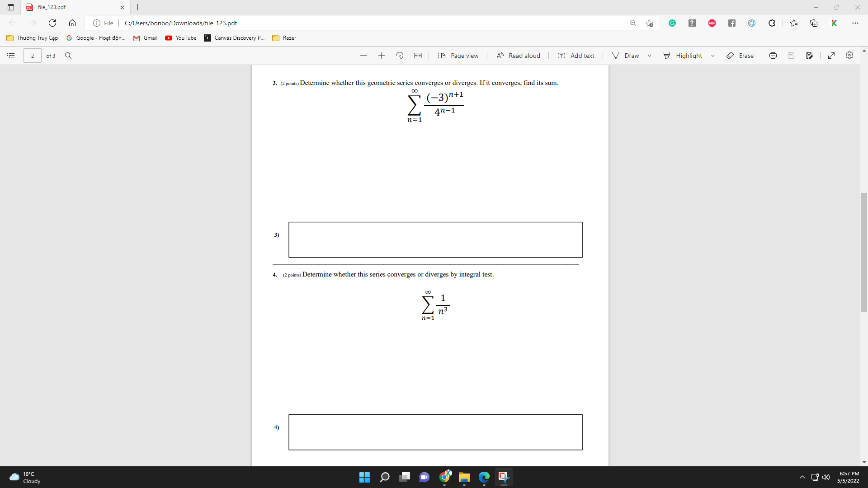Print the PDF document
Image resolution: width=868 pixels, height=488 pixels.
[x=773, y=55]
